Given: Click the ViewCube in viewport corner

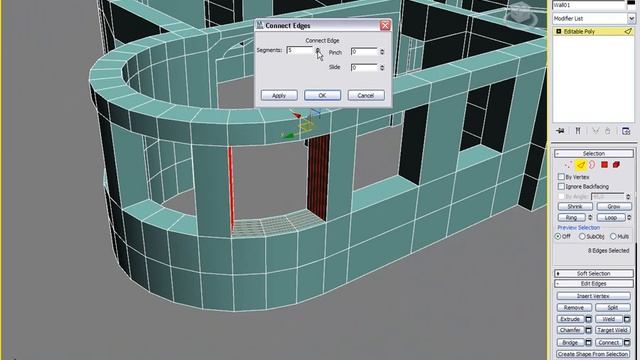Looking at the screenshot, I should point(521,13).
